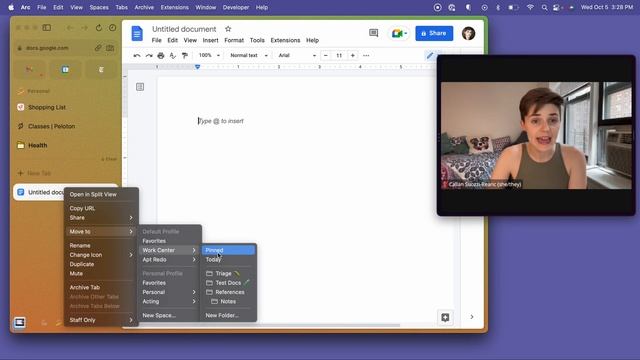This screenshot has width=640, height=360.
Task: Open Shopping List pinned tab
Action: tap(66, 107)
